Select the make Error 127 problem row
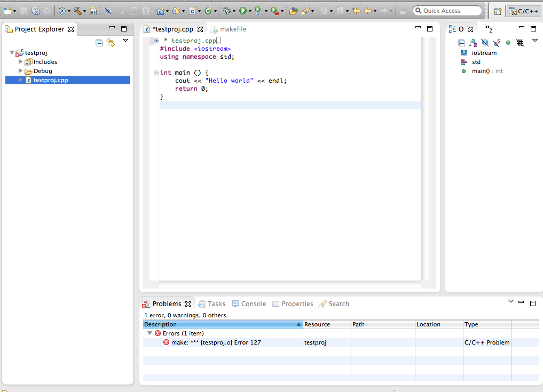The height and width of the screenshot is (392, 543). coord(216,342)
